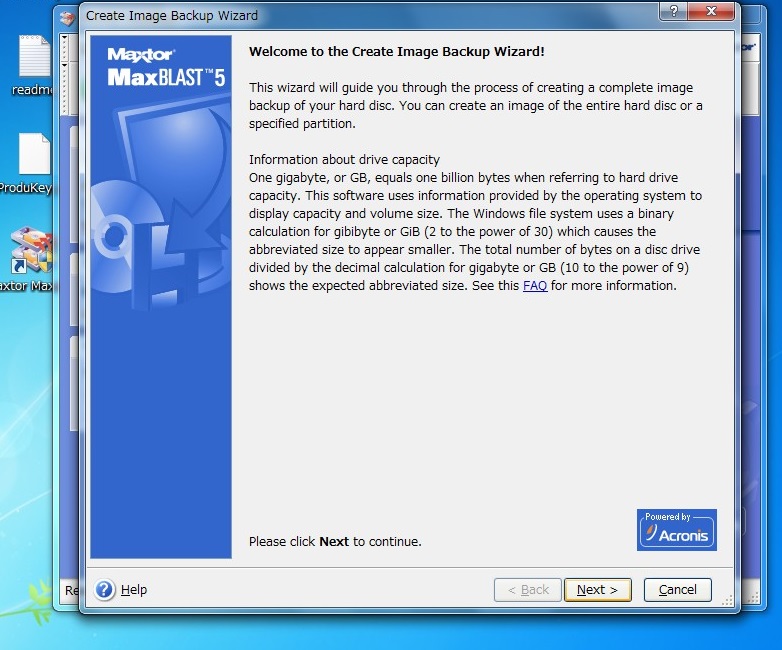Open the FAQ link about drive capacity

(535, 286)
